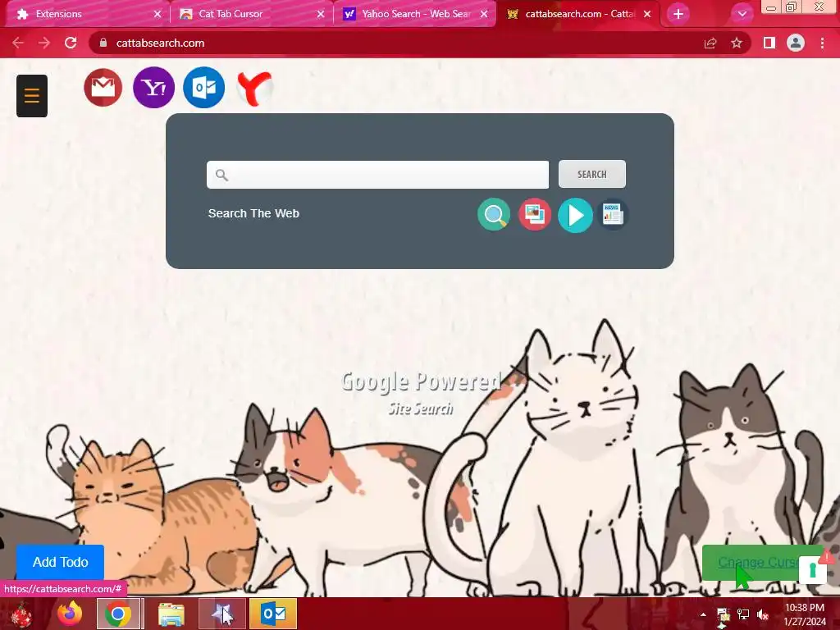Open Firefox from the taskbar
840x630 pixels.
[x=70, y=614]
